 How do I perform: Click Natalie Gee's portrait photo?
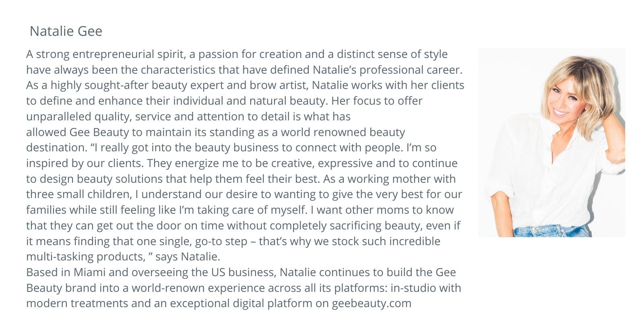click(551, 143)
